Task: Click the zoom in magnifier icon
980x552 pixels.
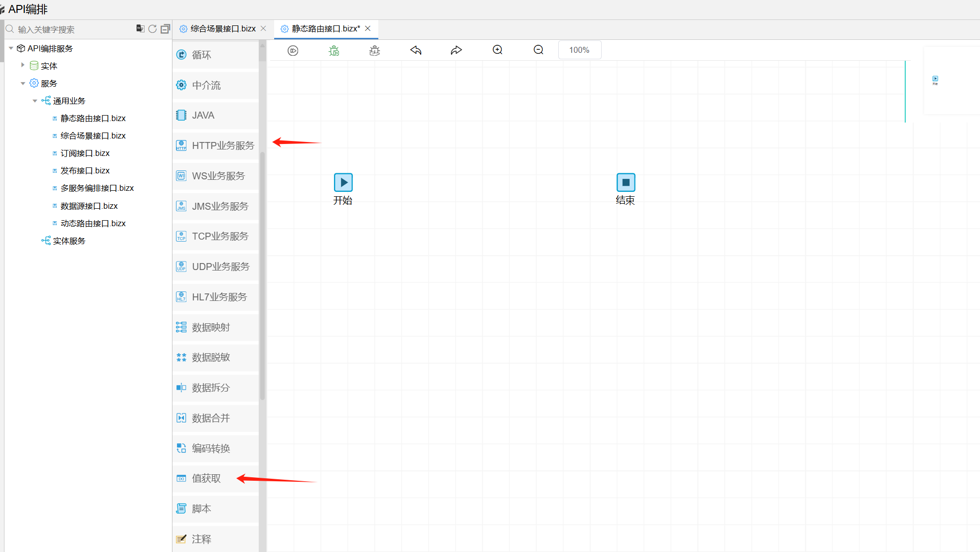Action: point(497,50)
